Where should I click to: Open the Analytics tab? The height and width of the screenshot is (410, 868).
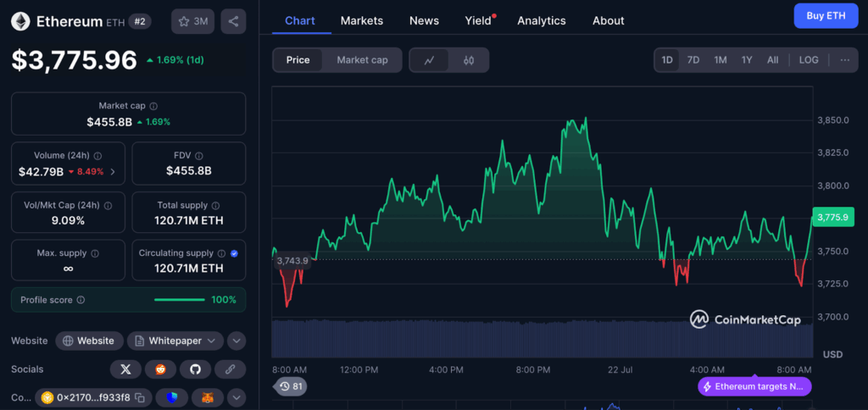click(x=541, y=20)
